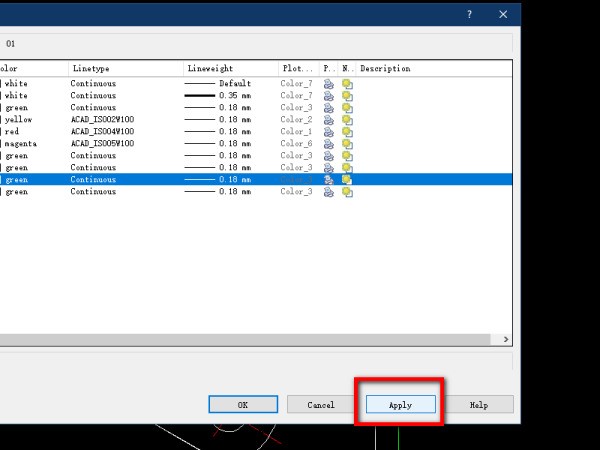Click printer icon in the 0.35 mm row
This screenshot has height=450, width=600.
(x=328, y=96)
